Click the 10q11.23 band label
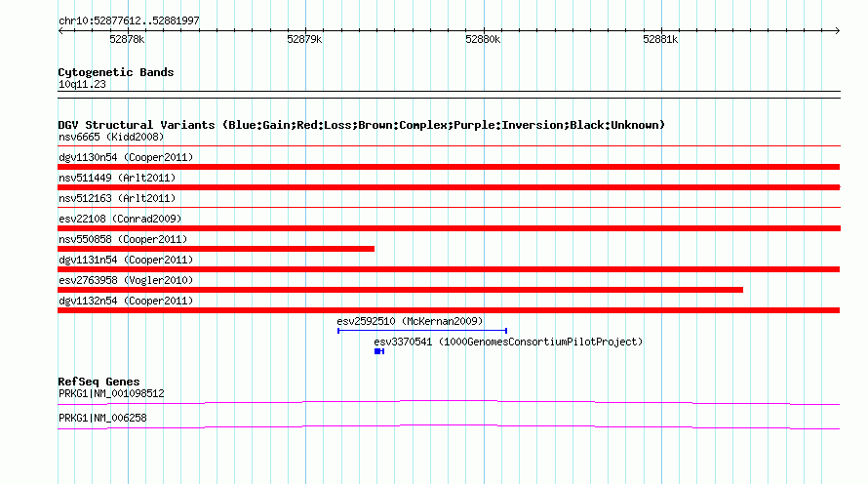Image resolution: width=868 pixels, height=484 pixels. (82, 84)
